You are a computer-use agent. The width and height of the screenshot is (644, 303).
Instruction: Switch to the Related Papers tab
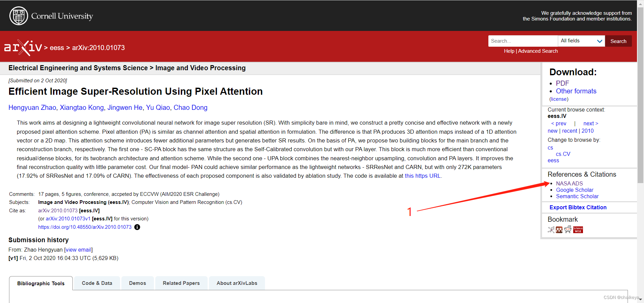pos(181,283)
